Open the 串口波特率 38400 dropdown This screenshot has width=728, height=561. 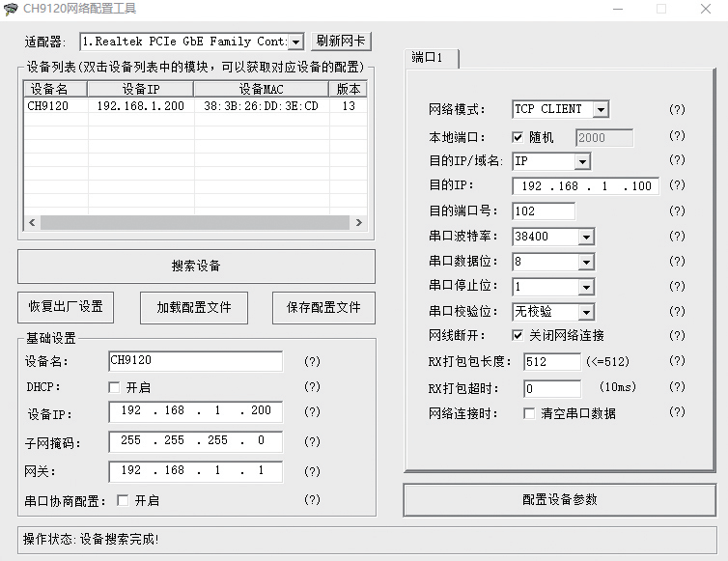[x=553, y=237]
